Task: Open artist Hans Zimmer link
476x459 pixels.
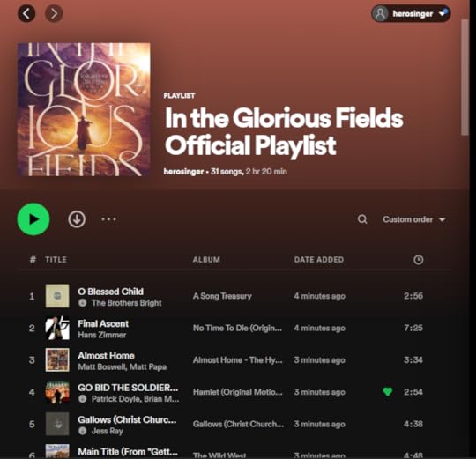Action: coord(102,335)
